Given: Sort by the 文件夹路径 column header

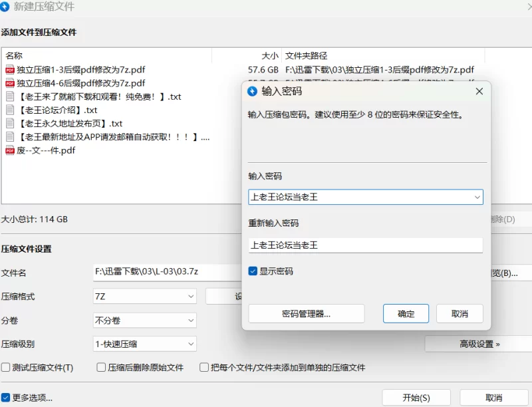Looking at the screenshot, I should (x=383, y=56).
